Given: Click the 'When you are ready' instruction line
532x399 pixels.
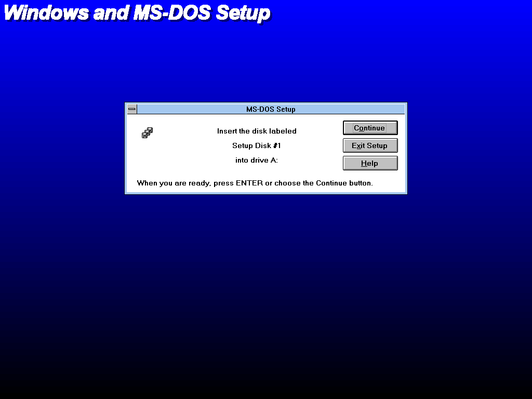Looking at the screenshot, I should point(255,183).
